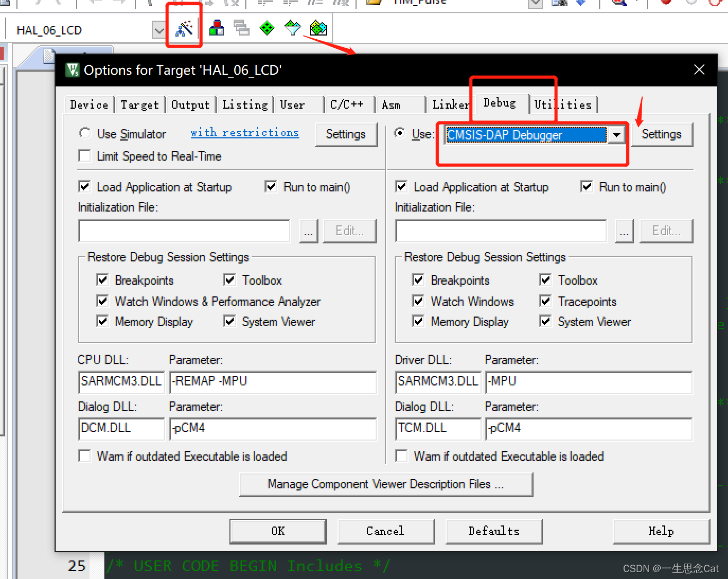
Task: Click the -pCM4 parameter beside DCM.DLL
Action: (x=273, y=428)
